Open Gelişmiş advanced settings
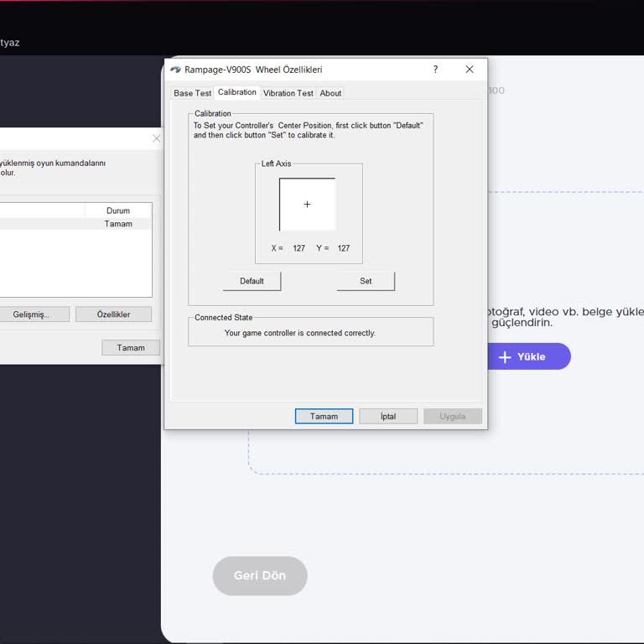 (x=31, y=314)
